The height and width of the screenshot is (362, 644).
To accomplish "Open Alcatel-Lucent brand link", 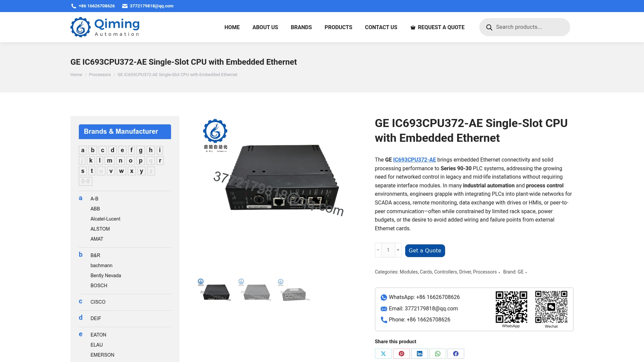I will 105,219.
